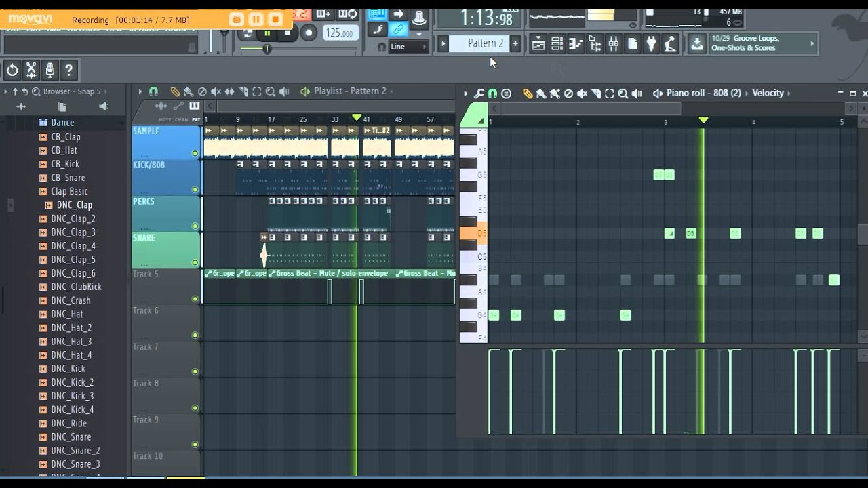
Task: Select Playlist paint brush tool
Action: [189, 91]
